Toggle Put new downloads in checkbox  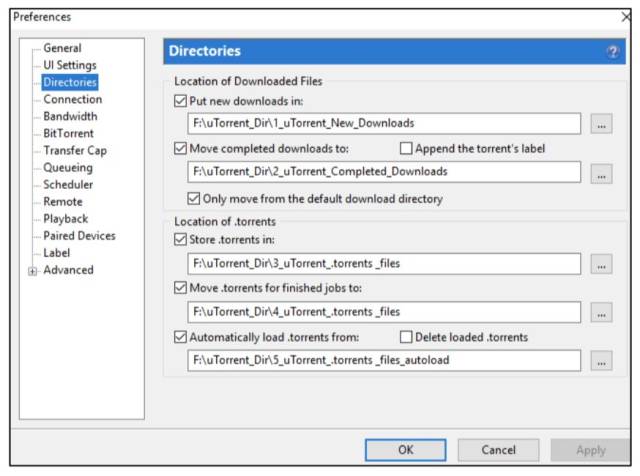click(180, 101)
